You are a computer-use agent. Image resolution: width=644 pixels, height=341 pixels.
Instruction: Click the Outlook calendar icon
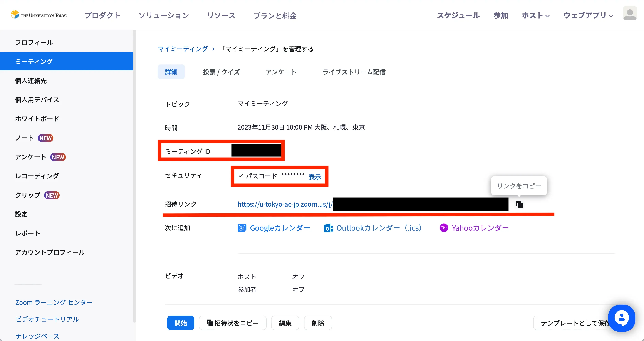point(328,228)
